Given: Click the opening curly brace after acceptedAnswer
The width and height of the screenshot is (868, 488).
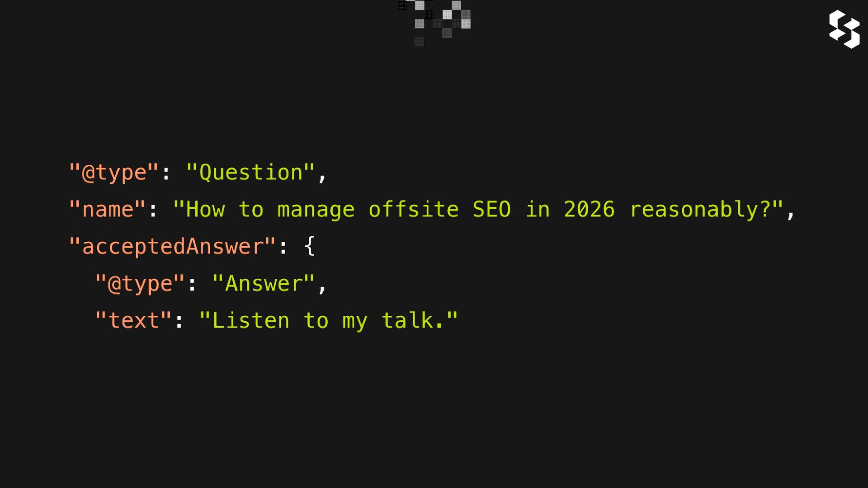Looking at the screenshot, I should coord(310,246).
